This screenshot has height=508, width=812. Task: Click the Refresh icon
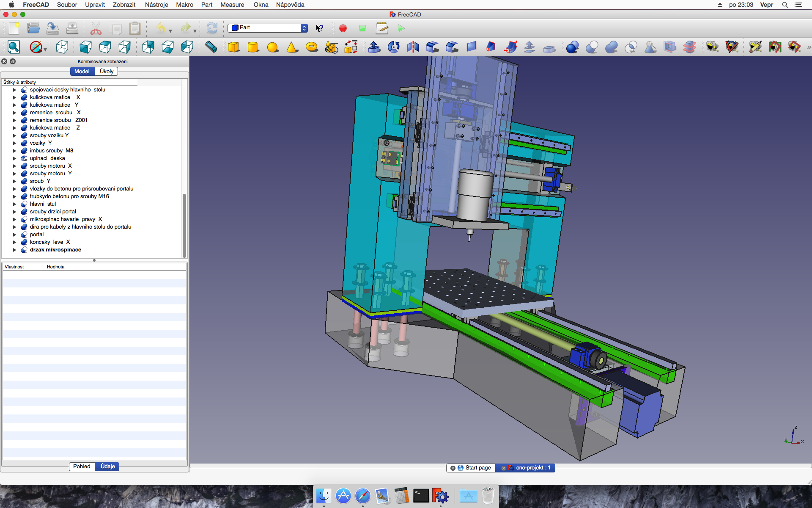pyautogui.click(x=212, y=28)
